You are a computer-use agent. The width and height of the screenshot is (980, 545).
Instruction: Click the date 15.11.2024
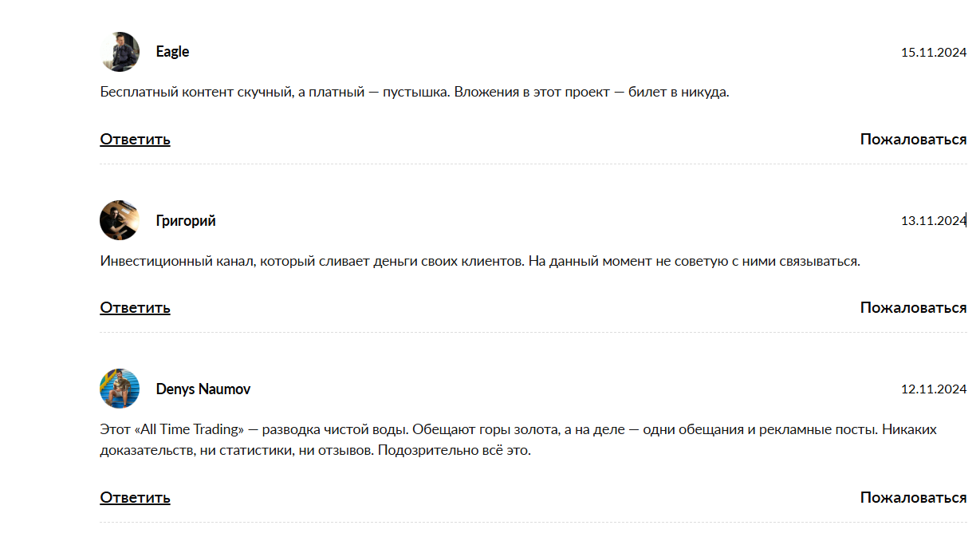coord(933,53)
